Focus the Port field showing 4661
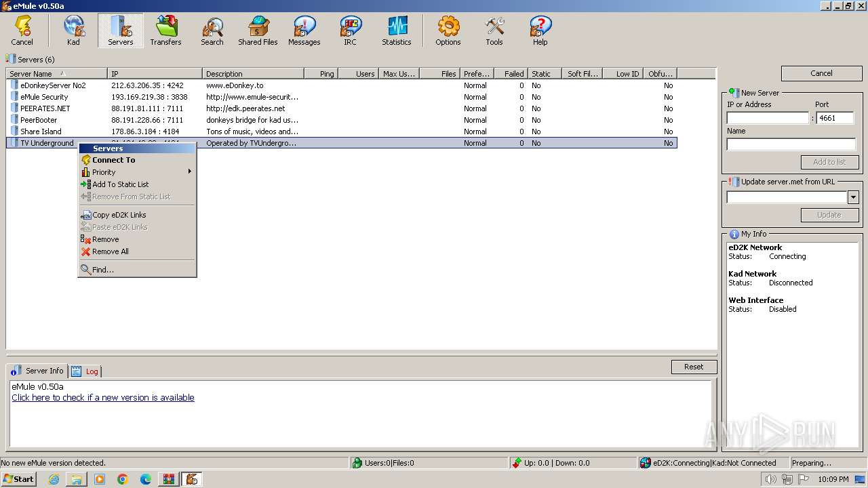This screenshot has height=488, width=868. point(835,118)
